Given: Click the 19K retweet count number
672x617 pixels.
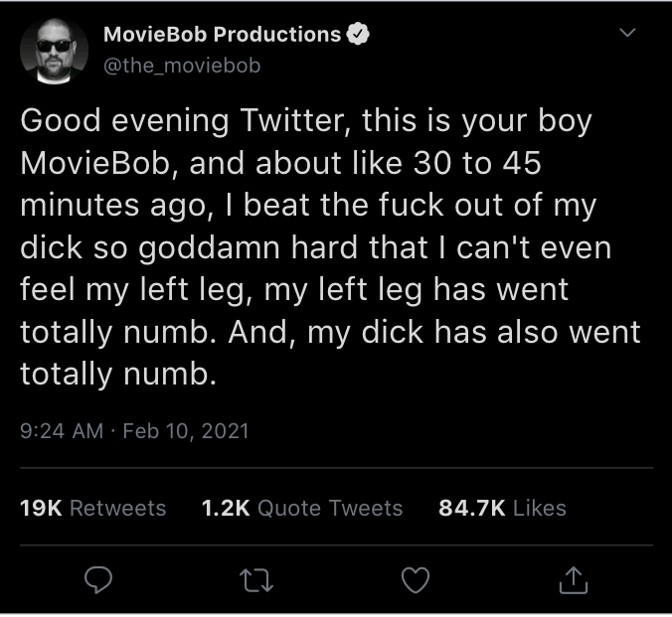Looking at the screenshot, I should point(41,508).
